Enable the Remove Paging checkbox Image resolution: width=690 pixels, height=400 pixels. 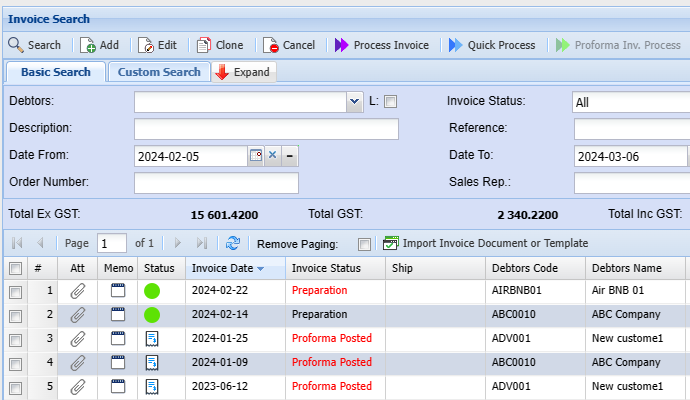(x=364, y=244)
